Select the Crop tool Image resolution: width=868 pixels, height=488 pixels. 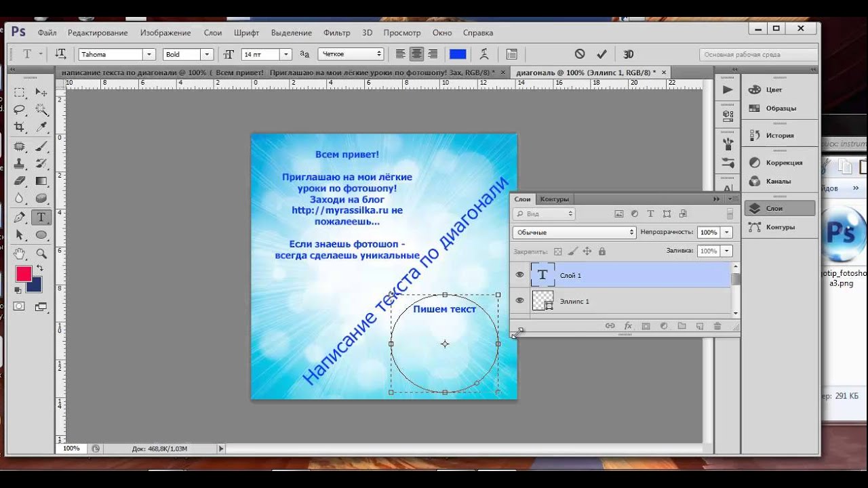tap(20, 127)
